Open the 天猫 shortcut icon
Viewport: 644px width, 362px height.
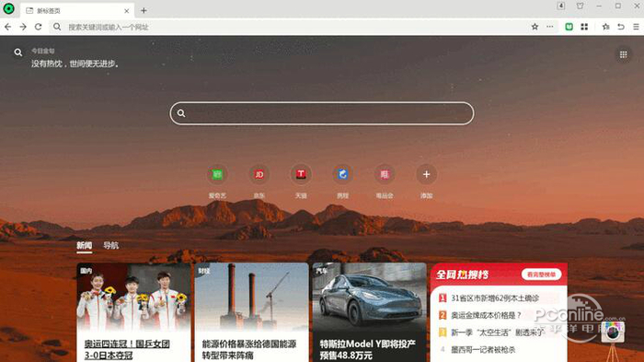pos(301,174)
